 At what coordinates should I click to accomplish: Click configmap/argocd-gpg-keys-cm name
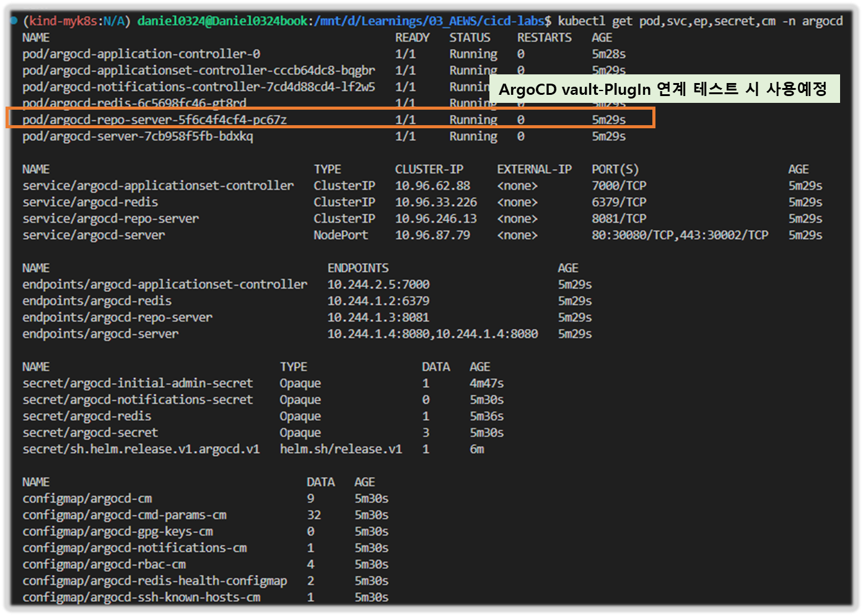point(118,531)
